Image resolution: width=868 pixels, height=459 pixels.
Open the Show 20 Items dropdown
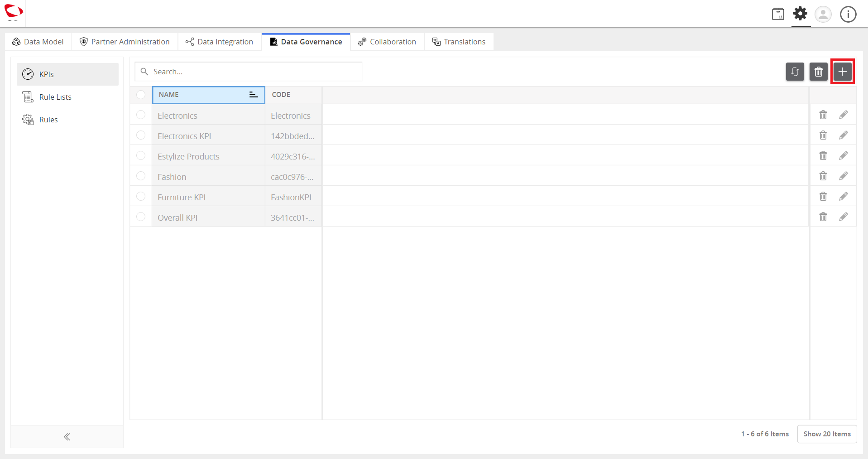(x=827, y=434)
